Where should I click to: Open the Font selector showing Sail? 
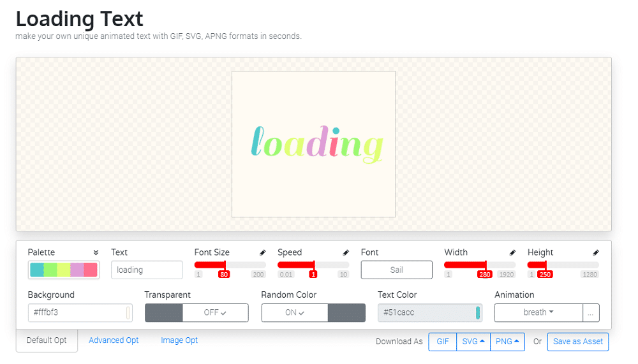pyautogui.click(x=396, y=270)
